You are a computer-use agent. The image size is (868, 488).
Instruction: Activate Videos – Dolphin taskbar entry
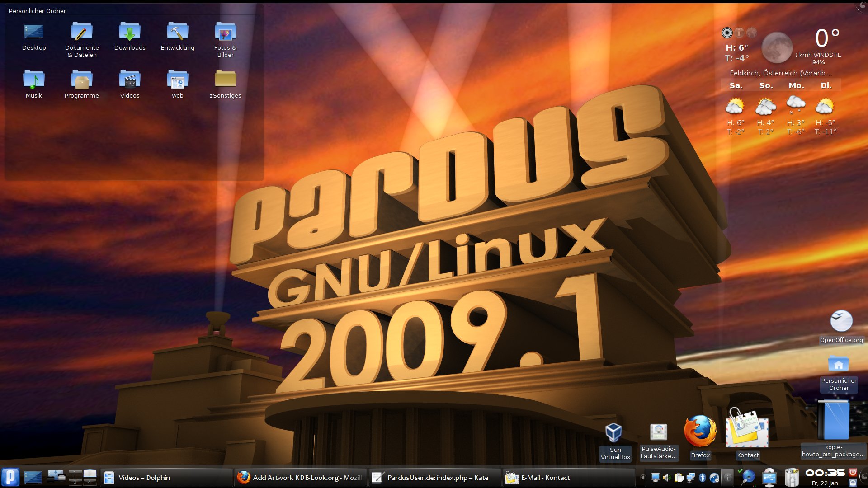[x=166, y=478]
